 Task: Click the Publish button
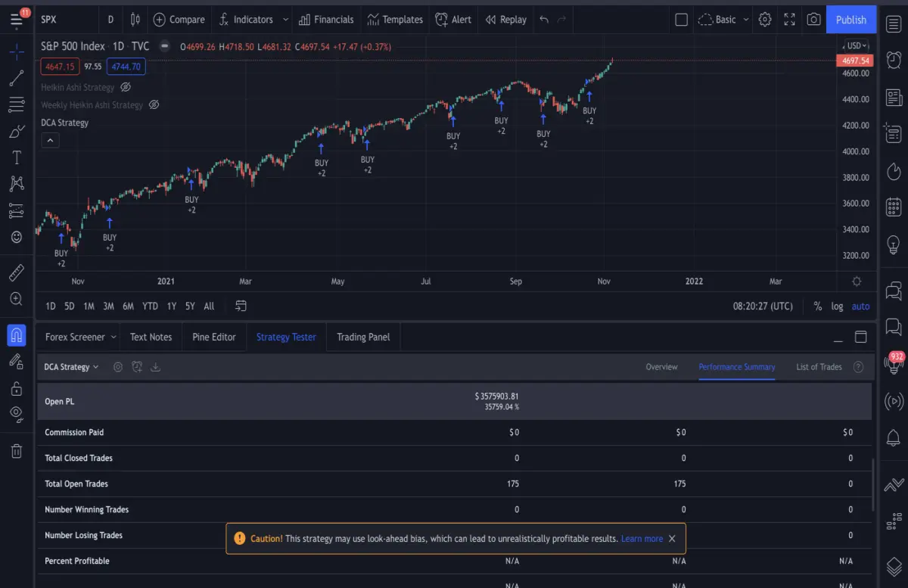851,20
